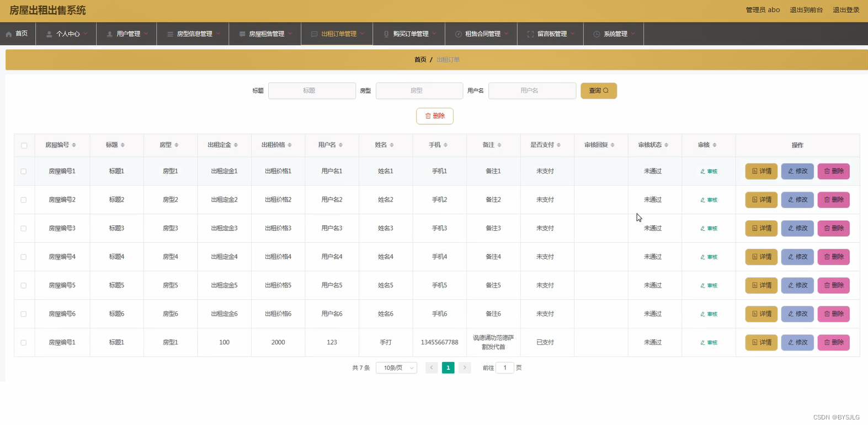This screenshot has width=868, height=425.
Task: Click the icon beside 购买订单管理
Action: [x=386, y=34]
